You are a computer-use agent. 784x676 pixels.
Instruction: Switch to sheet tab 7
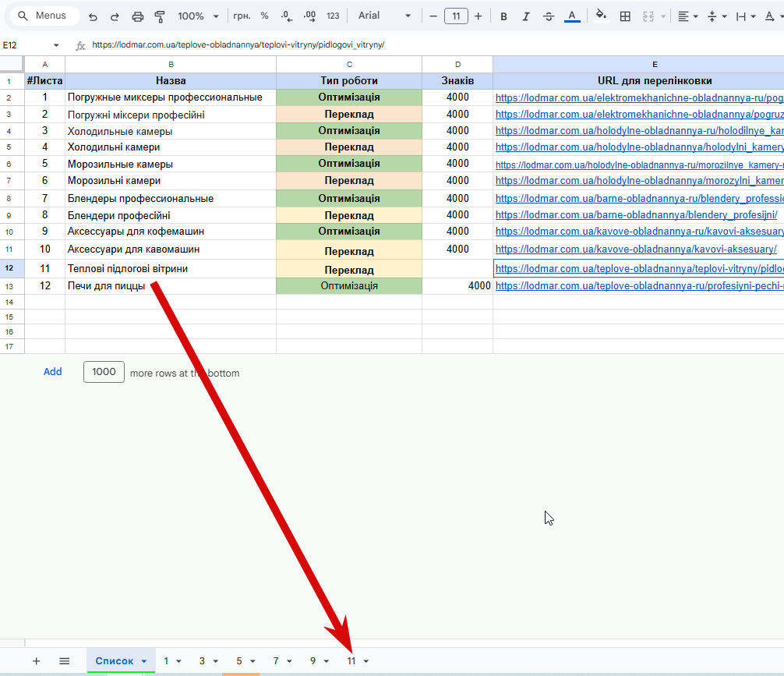[x=276, y=661]
